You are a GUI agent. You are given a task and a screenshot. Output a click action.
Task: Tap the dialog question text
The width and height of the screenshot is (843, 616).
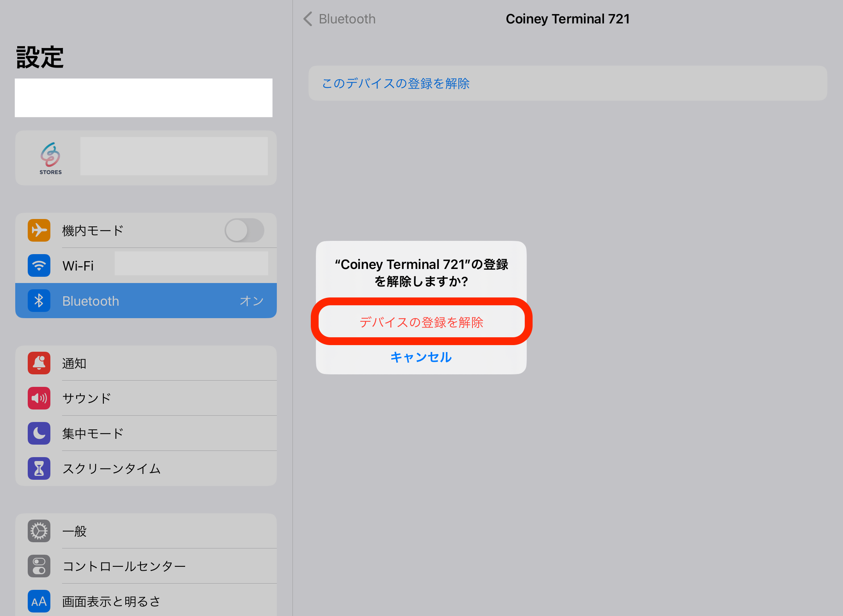pos(421,272)
